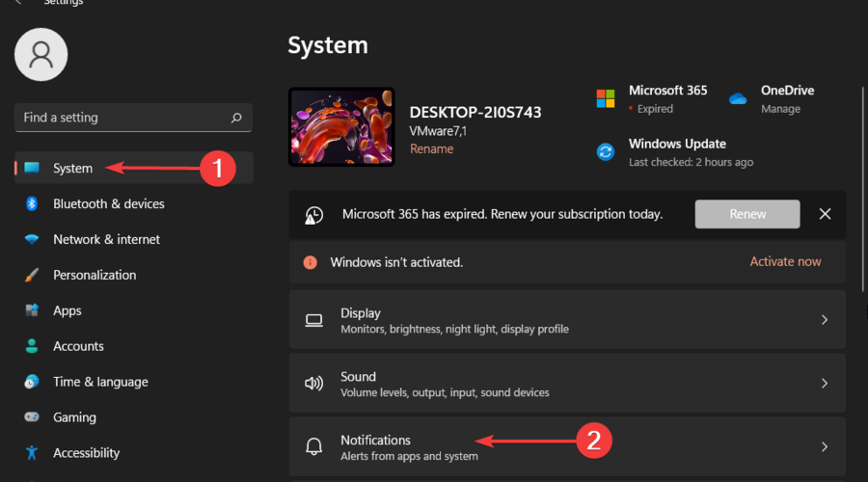Select the System category in sidebar
The width and height of the screenshot is (868, 482).
coord(73,168)
